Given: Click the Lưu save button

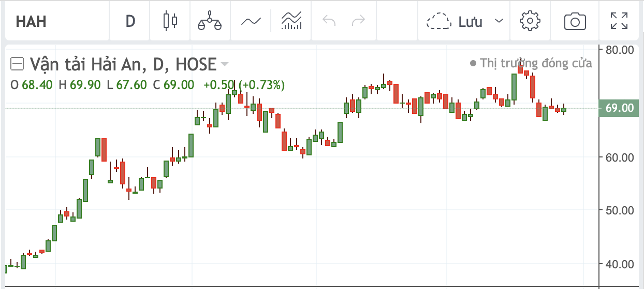Looking at the screenshot, I should click(455, 21).
